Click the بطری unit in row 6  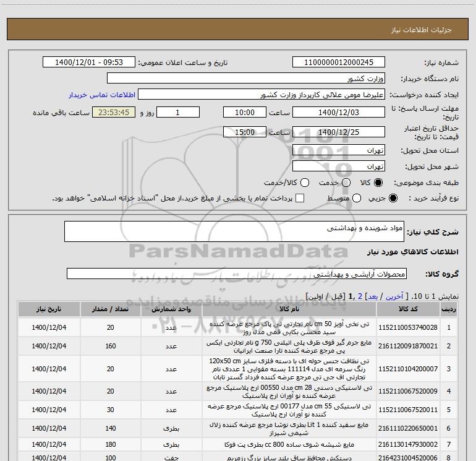click(171, 428)
